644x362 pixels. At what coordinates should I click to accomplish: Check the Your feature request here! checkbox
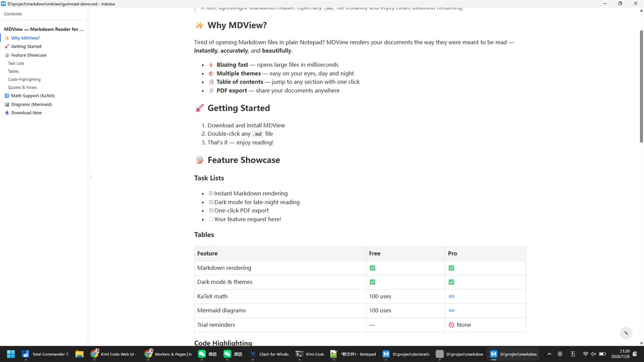211,219
